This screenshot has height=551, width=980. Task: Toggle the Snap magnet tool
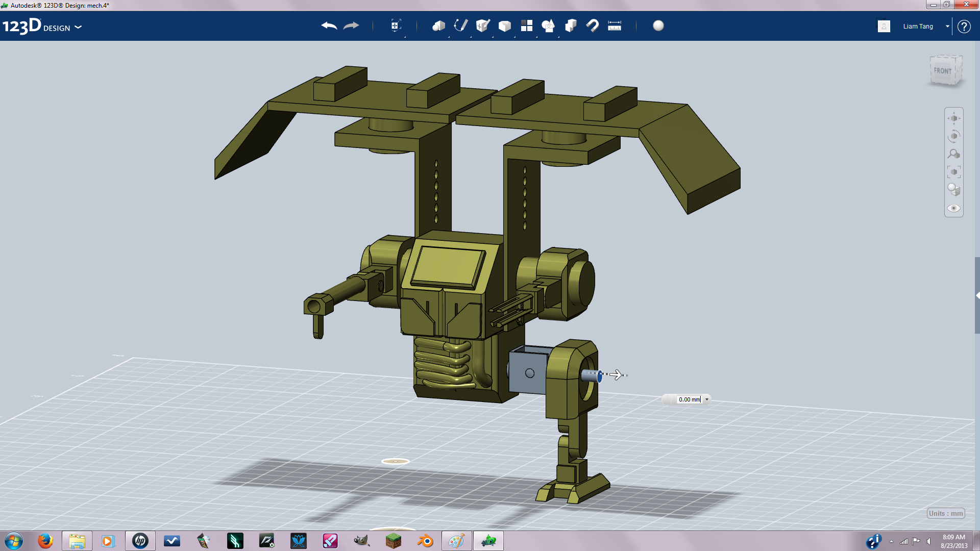(593, 26)
